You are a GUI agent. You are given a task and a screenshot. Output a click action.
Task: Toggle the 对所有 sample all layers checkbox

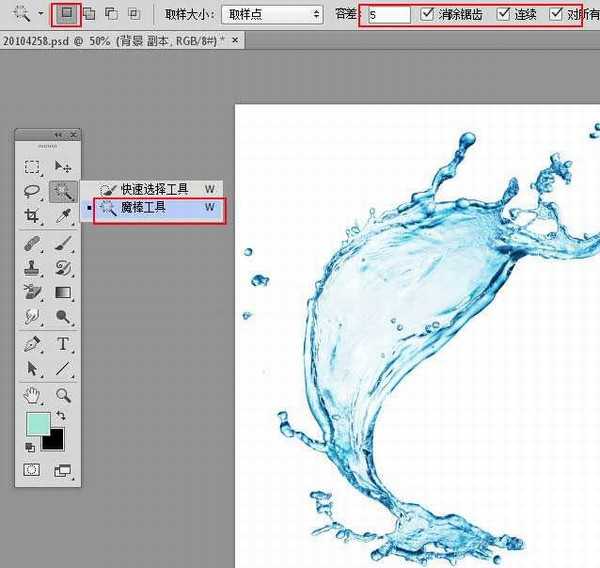pyautogui.click(x=557, y=15)
